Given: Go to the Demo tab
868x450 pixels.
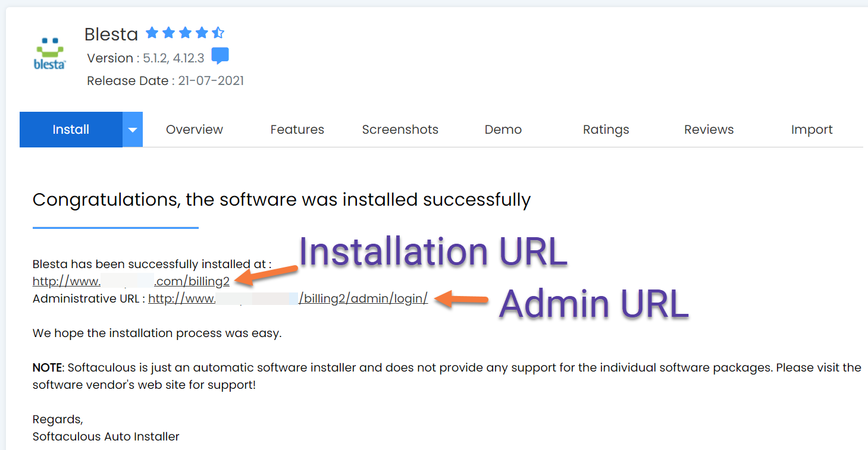Looking at the screenshot, I should click(503, 130).
